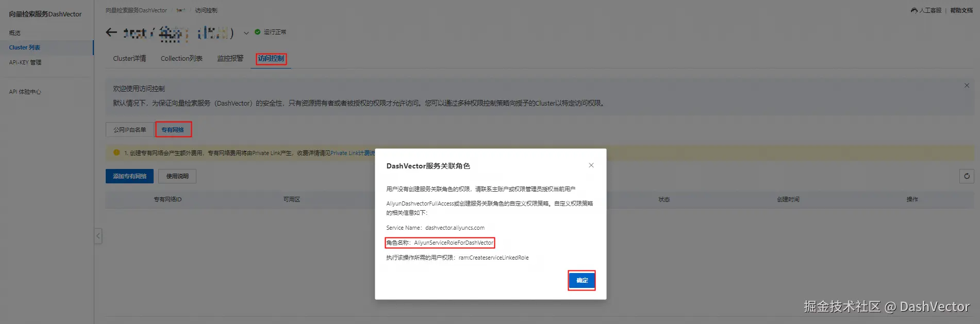Open Cluster 列表 in the sidebar
Image resolution: width=980 pixels, height=324 pixels.
click(x=25, y=47)
